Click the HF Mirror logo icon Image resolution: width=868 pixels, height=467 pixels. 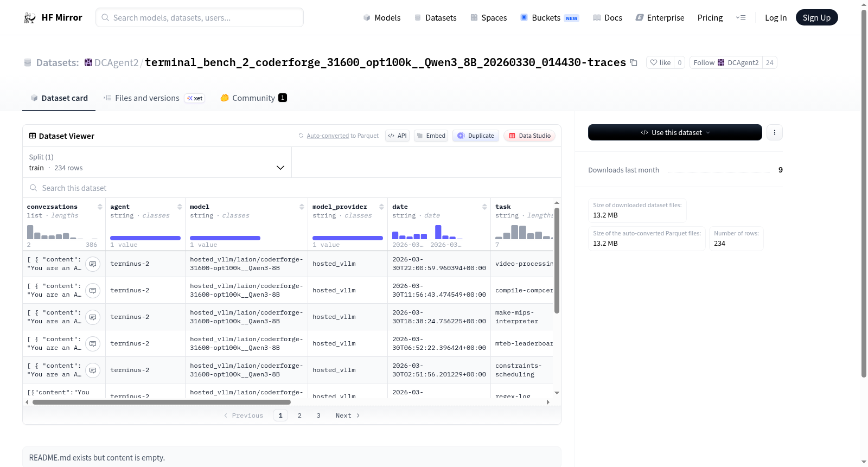tap(29, 17)
